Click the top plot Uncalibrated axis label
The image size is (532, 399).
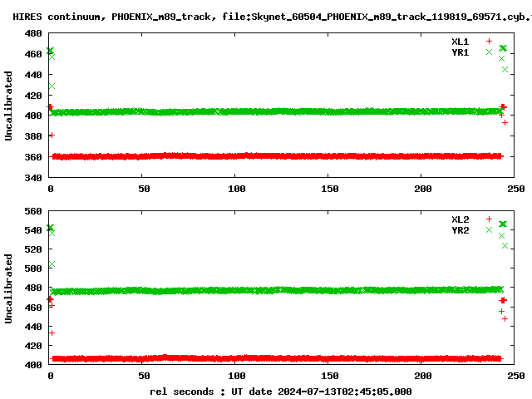(8, 106)
